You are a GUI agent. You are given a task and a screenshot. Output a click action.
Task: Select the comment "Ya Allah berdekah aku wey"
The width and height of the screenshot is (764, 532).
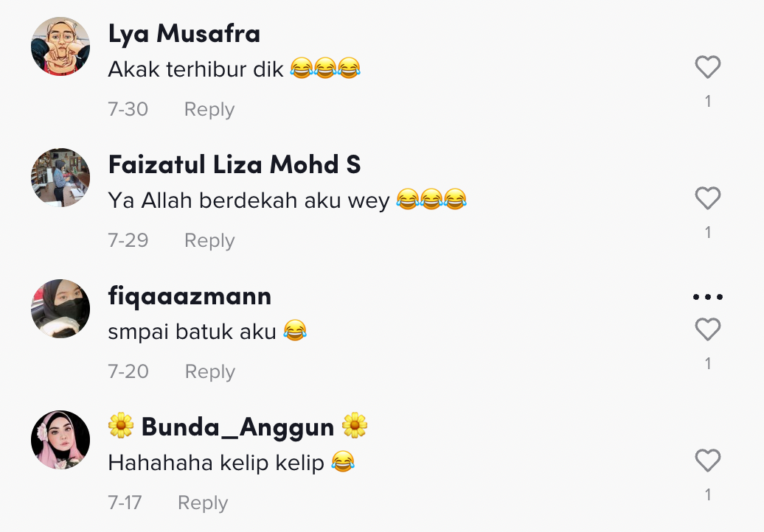point(249,200)
